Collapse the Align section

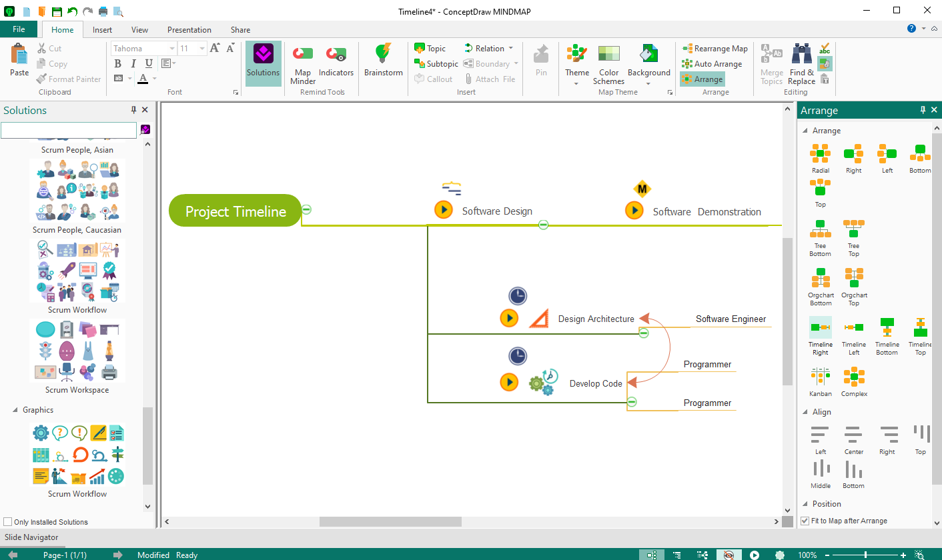(805, 412)
